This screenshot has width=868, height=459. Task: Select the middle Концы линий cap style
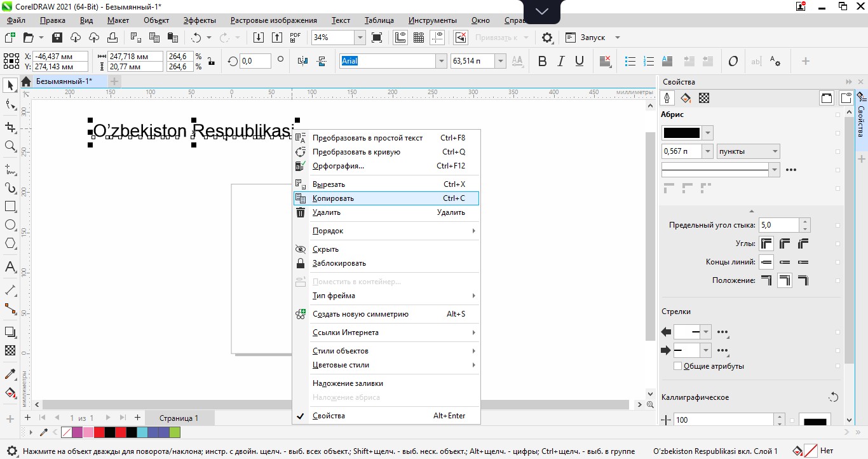point(785,262)
